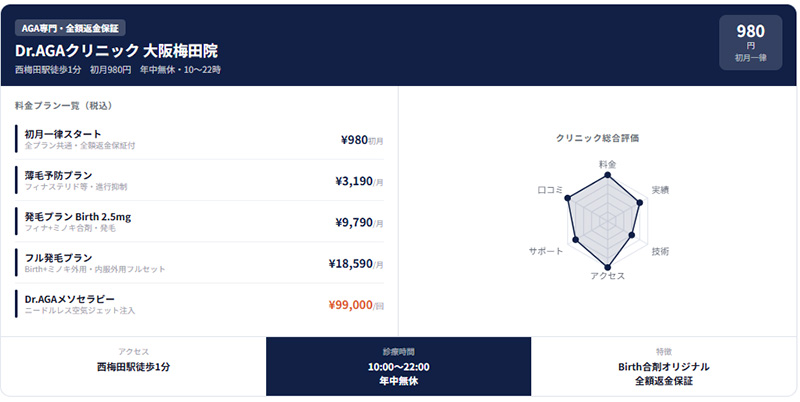Select the 初月一律スタート plan row

tap(200, 139)
